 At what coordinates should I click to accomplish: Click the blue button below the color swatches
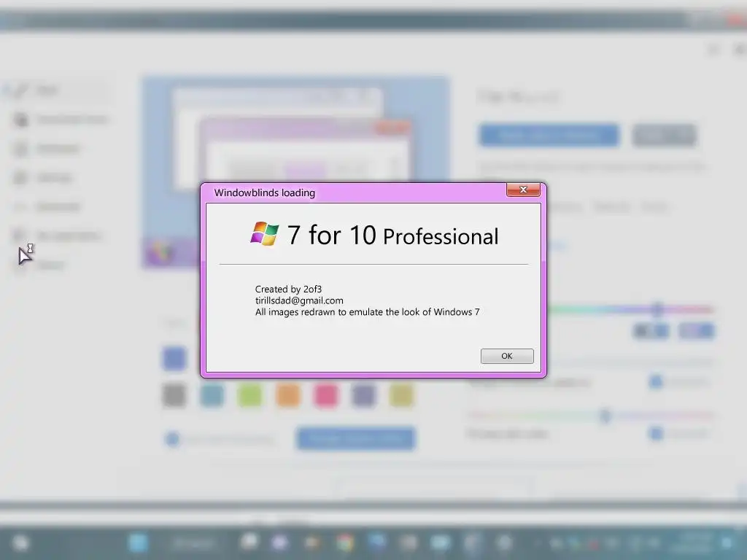pos(356,438)
